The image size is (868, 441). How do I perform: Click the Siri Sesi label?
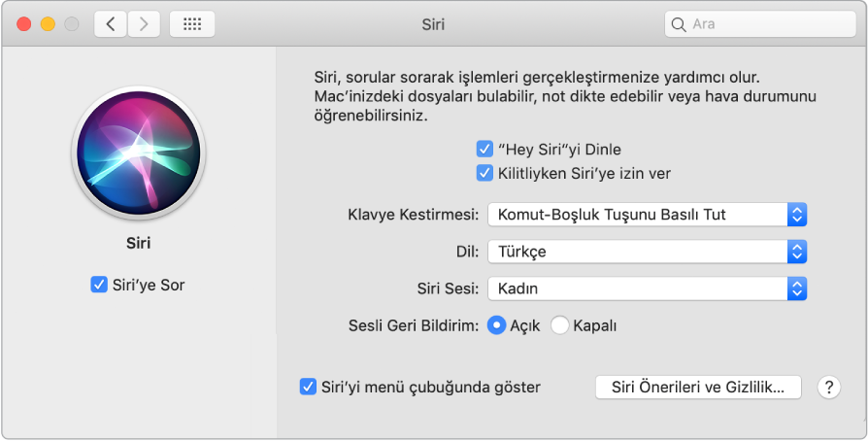click(x=448, y=288)
